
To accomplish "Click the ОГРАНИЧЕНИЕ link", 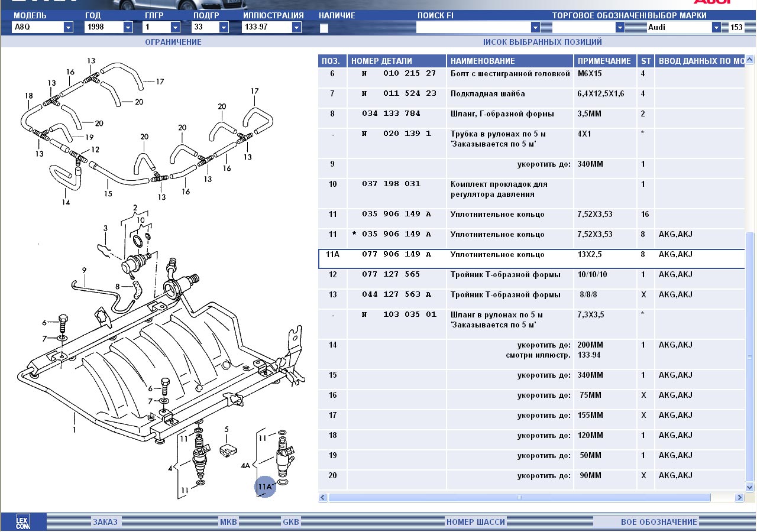I will (x=173, y=42).
